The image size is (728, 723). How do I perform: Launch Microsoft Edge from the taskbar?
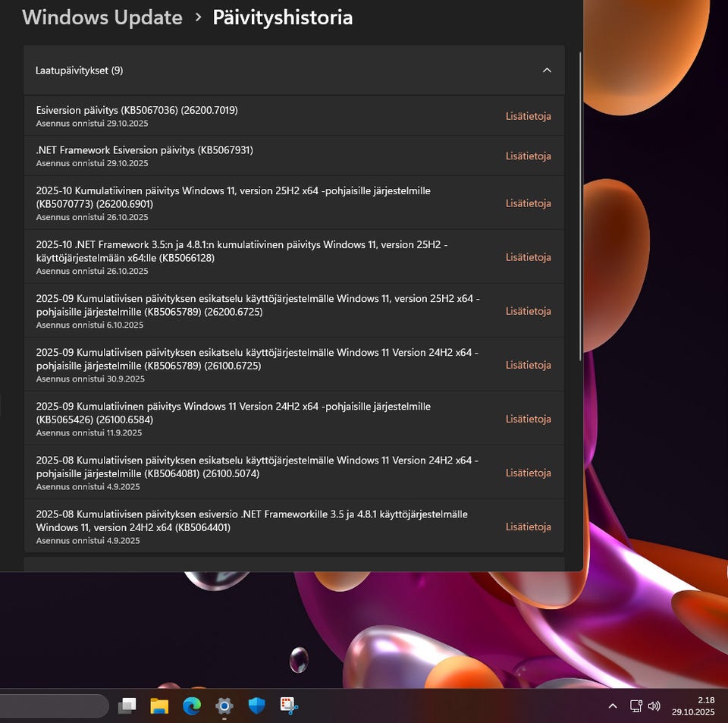[192, 706]
